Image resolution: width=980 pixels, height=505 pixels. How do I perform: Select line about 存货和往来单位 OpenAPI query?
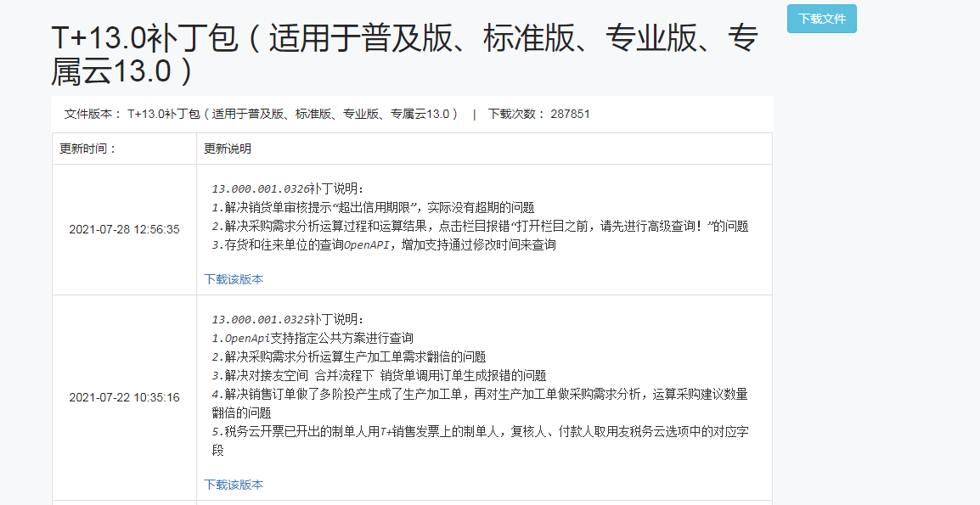click(384, 245)
